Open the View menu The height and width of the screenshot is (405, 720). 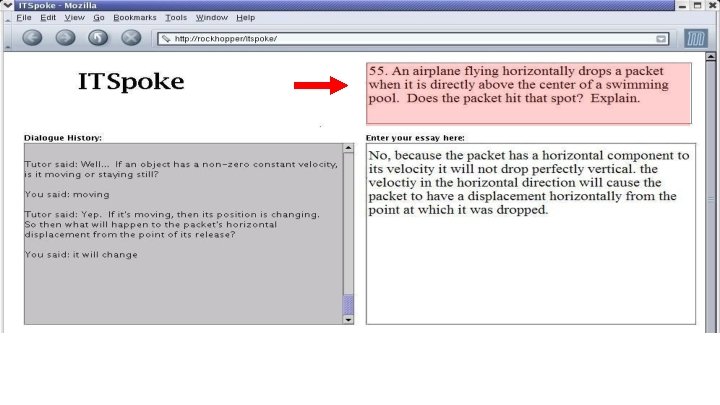pos(74,17)
